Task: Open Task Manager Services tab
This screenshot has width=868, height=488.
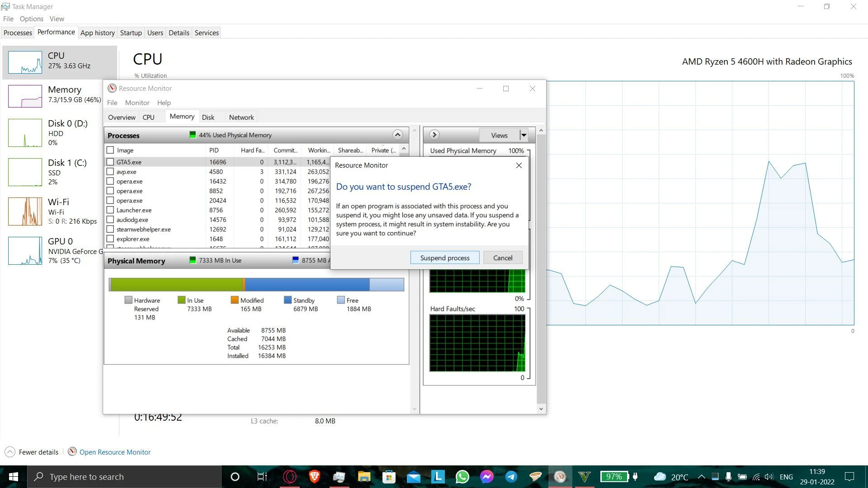Action: coord(207,33)
